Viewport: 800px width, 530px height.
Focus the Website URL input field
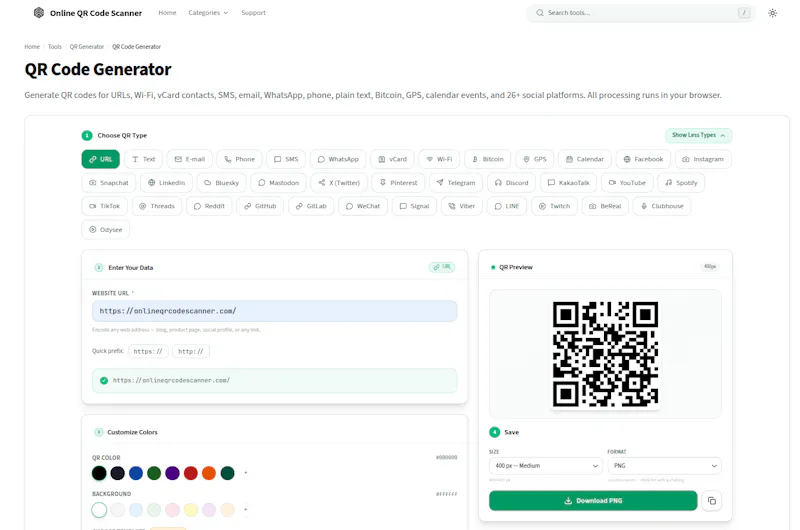coord(274,311)
